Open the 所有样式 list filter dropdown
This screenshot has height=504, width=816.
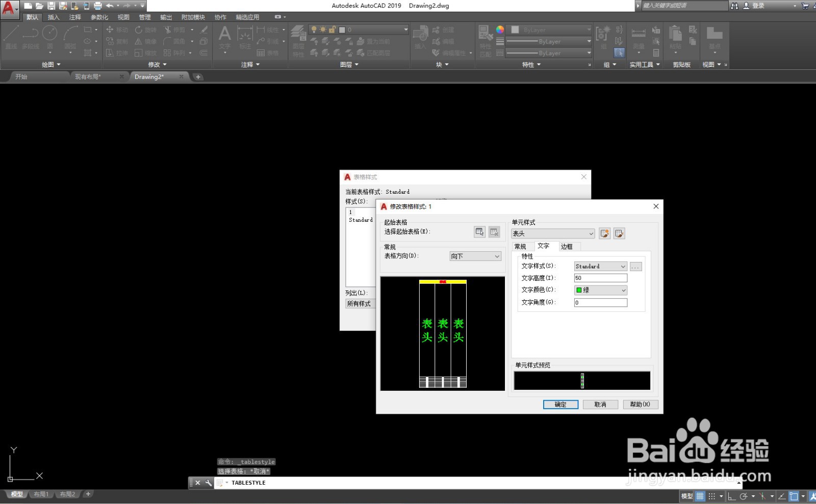361,304
